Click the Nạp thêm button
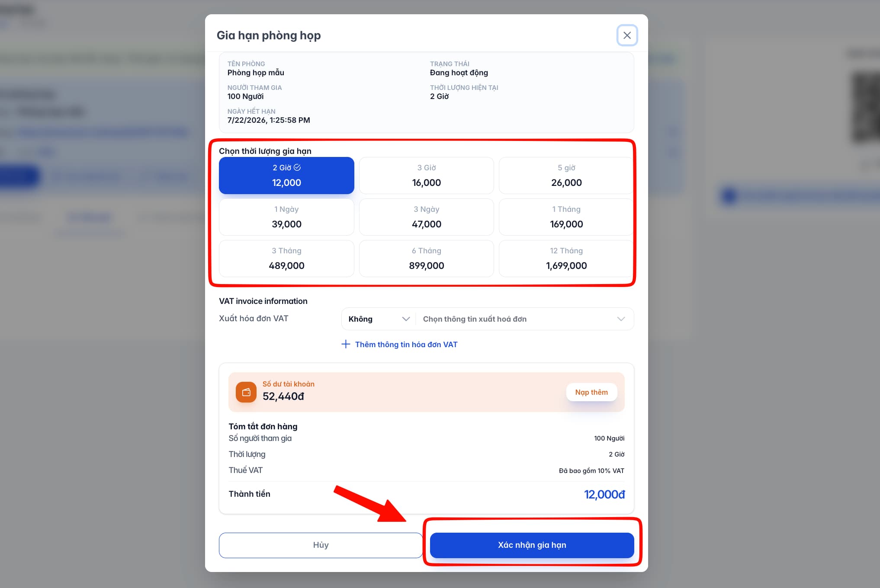Image resolution: width=880 pixels, height=588 pixels. point(591,392)
